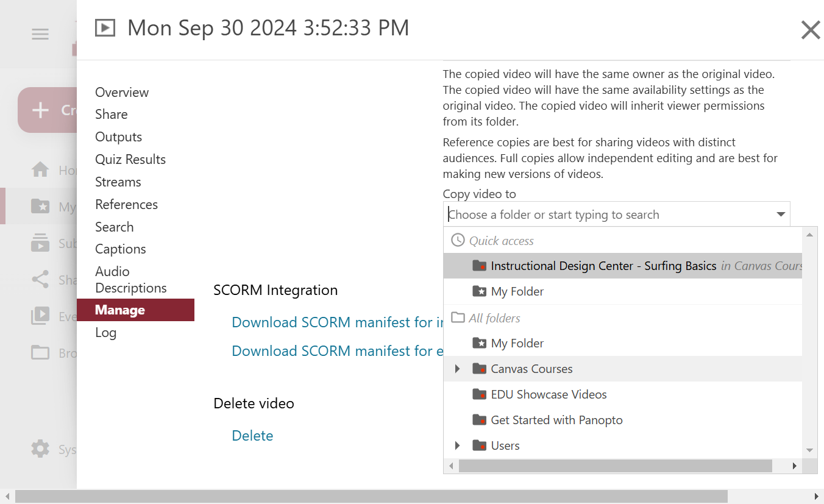Click the Canvas Courses folder icon
Viewport: 824px width, 504px height.
[x=480, y=369]
